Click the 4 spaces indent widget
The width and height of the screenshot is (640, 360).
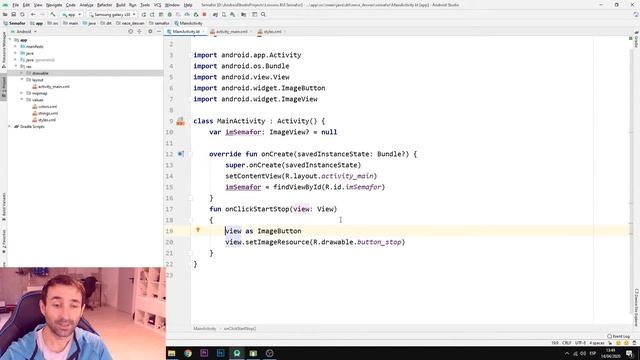coord(597,343)
